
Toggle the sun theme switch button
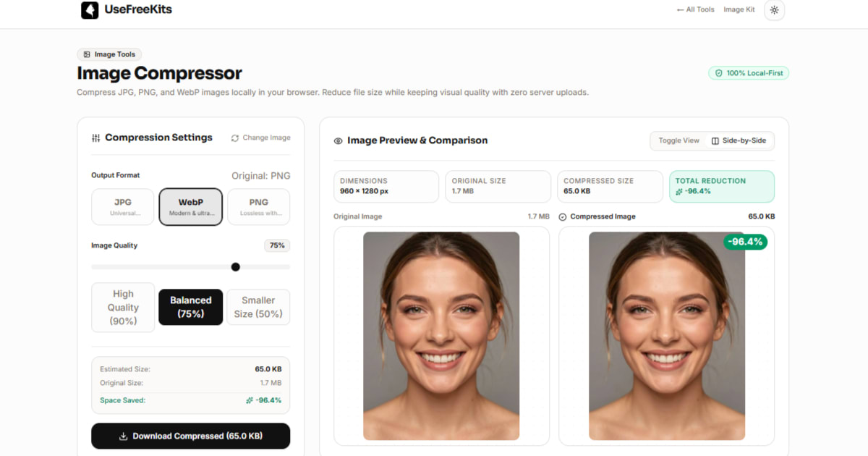[x=775, y=10]
